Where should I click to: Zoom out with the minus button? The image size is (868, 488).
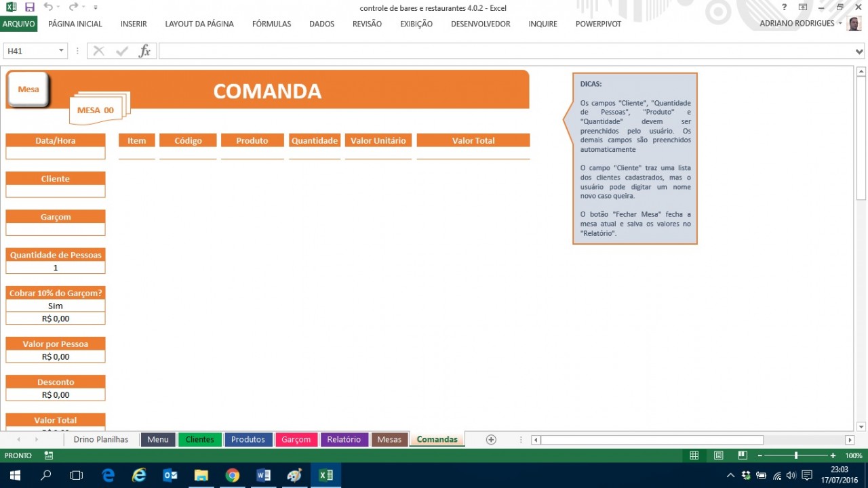(x=759, y=455)
